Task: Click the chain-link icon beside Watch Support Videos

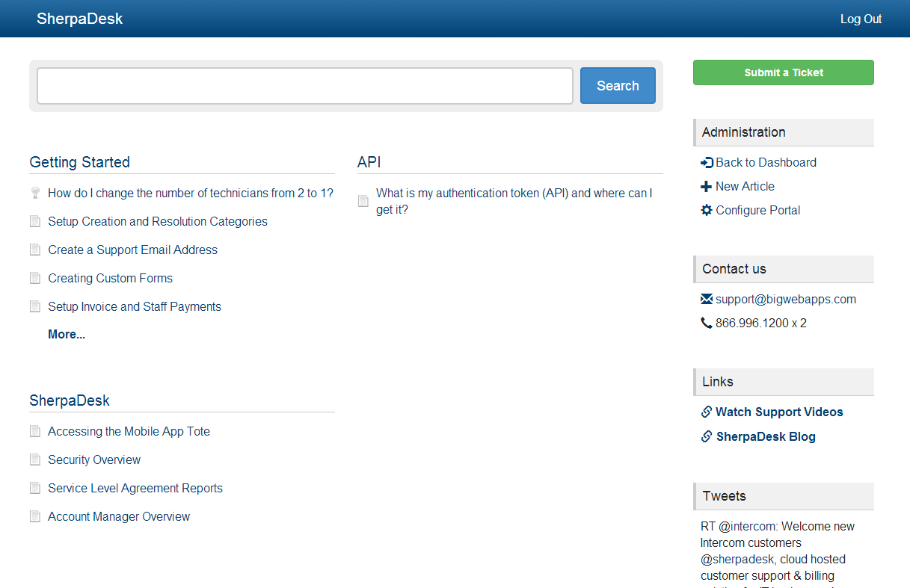Action: coord(707,412)
